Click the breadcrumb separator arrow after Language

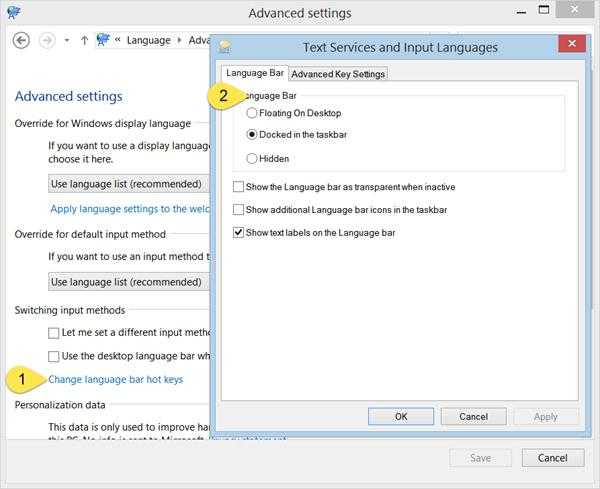[179, 40]
